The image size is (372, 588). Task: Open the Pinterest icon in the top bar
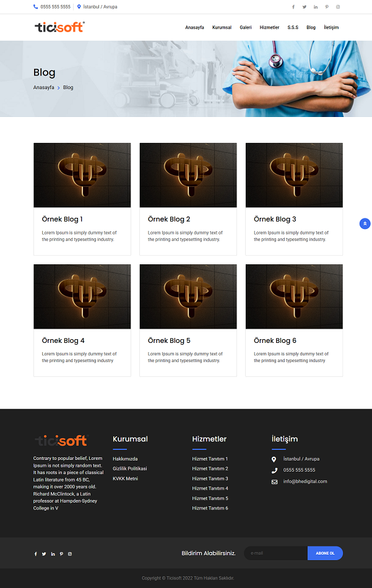click(x=327, y=7)
